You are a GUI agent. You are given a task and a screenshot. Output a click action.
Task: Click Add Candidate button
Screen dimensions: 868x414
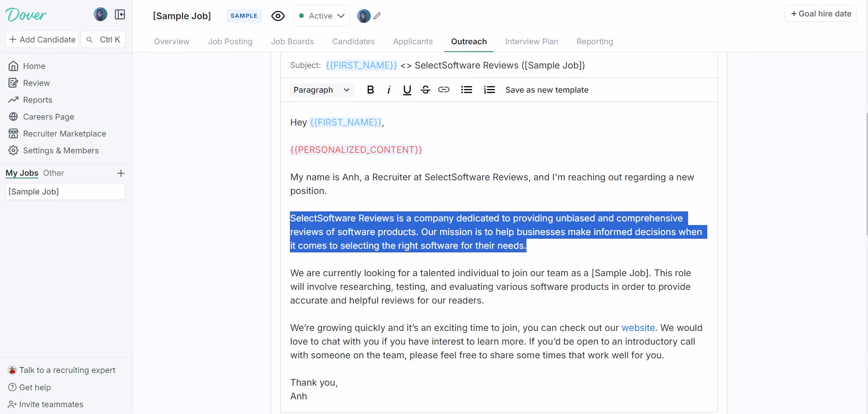point(42,40)
